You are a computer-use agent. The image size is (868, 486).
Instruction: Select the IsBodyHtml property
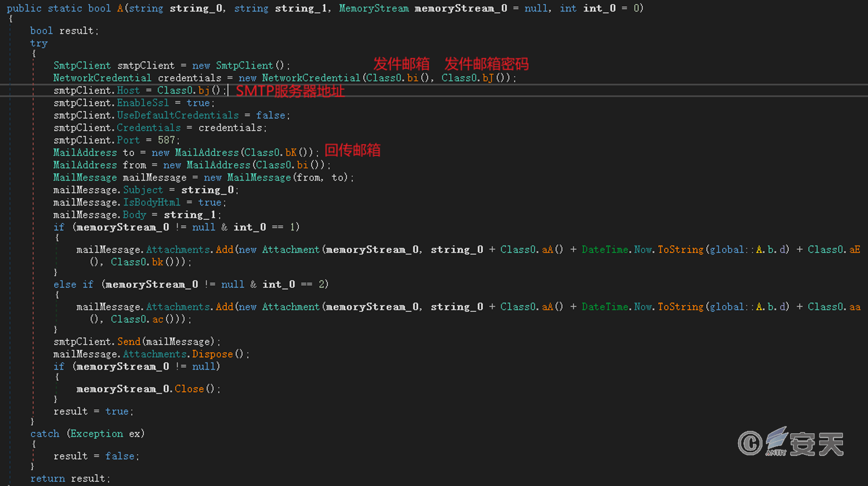[151, 202]
